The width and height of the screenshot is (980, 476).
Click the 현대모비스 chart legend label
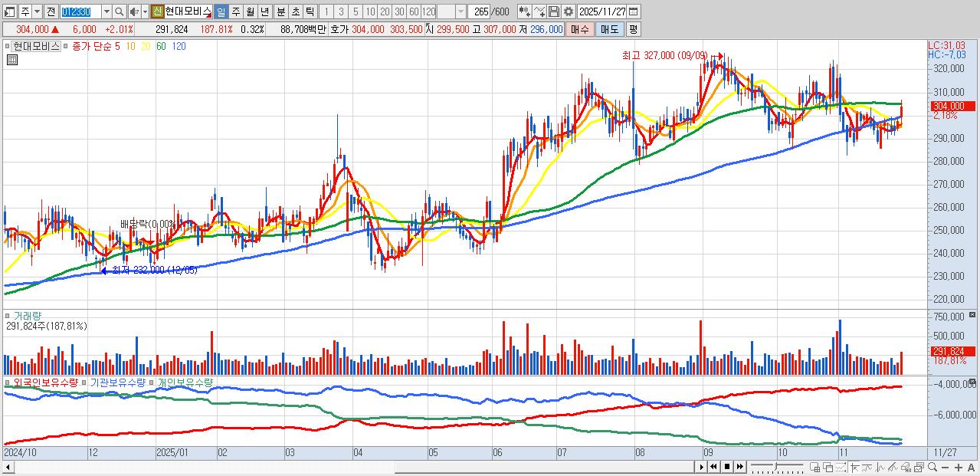coord(36,47)
